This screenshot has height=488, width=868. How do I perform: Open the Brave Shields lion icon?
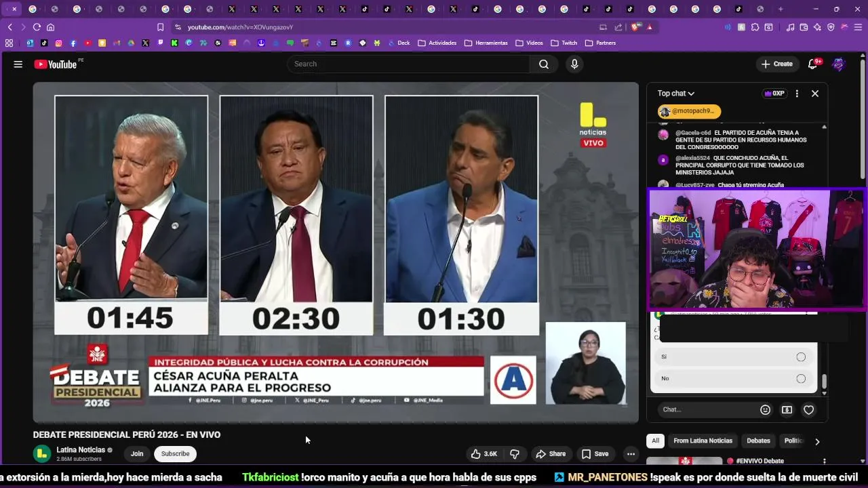coord(635,27)
